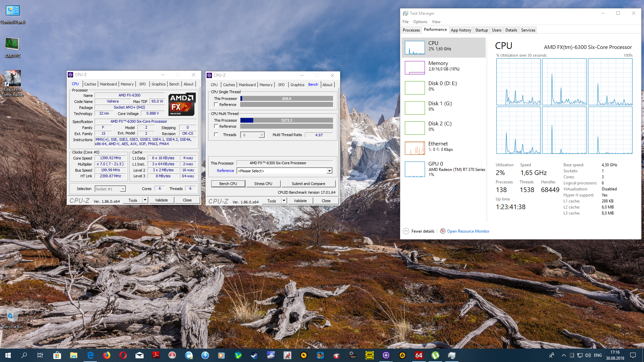Click Close button in Bench CPU-Z window
This screenshot has width=644, height=362.
click(x=326, y=201)
